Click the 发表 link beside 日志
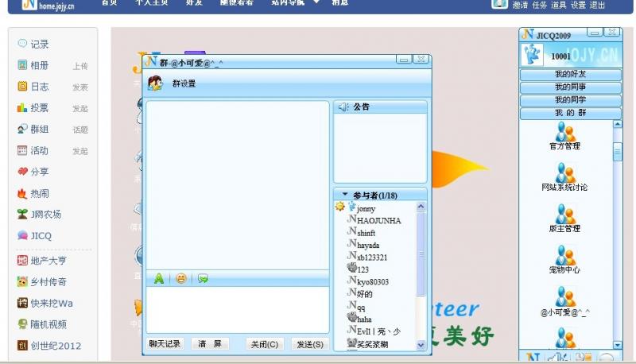 coord(80,87)
